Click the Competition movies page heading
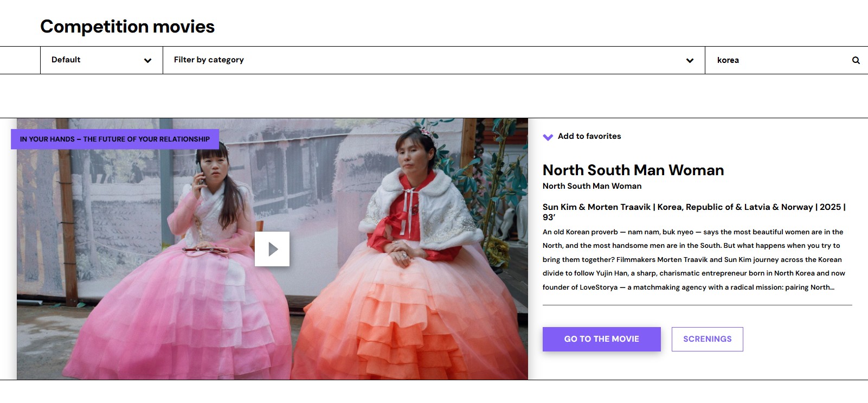The image size is (868, 403). (x=127, y=27)
